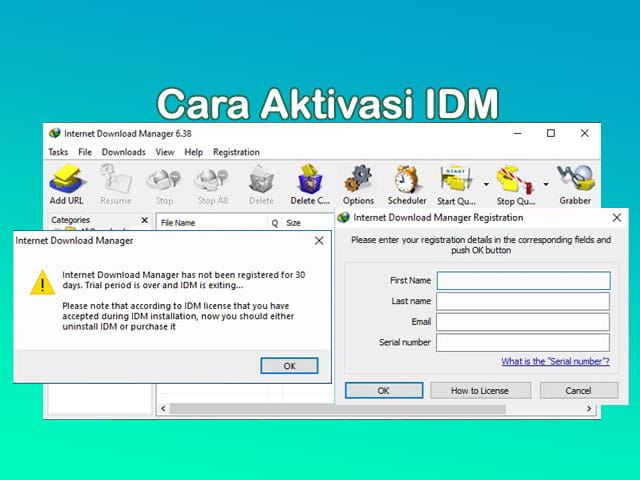Close the main Internet Download Manager 6.38 window
640x480 pixels.
[584, 133]
